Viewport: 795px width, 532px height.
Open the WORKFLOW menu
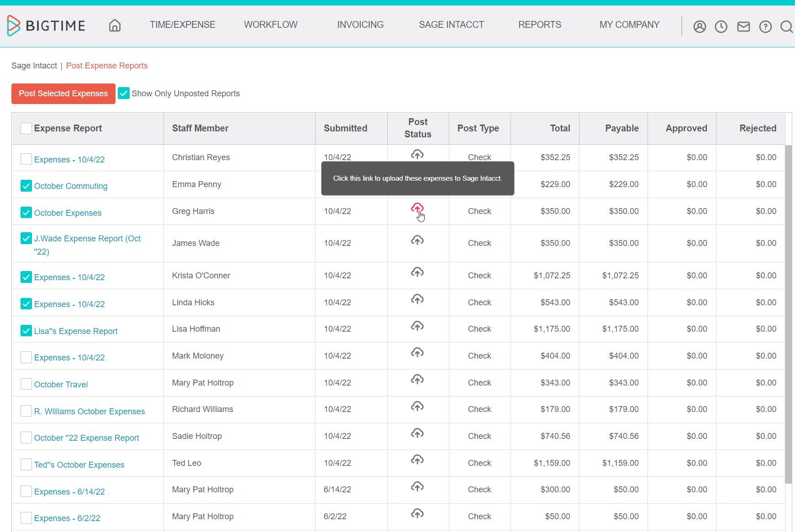pos(271,25)
